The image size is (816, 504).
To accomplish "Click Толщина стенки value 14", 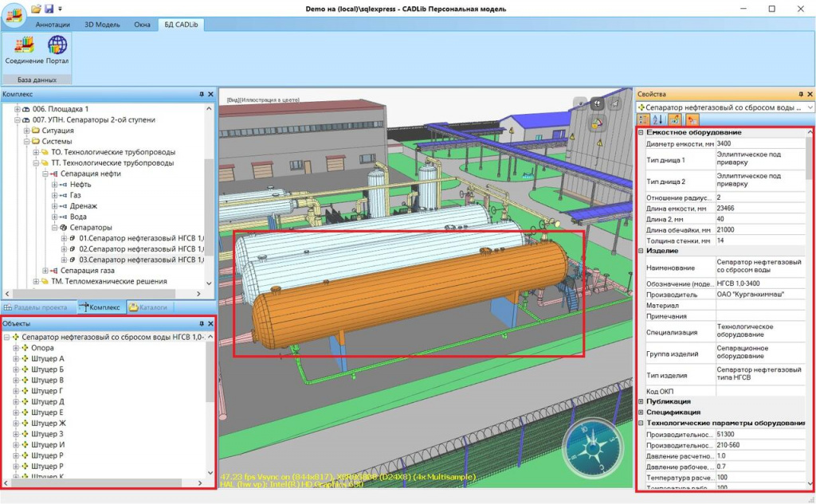I will pos(760,240).
